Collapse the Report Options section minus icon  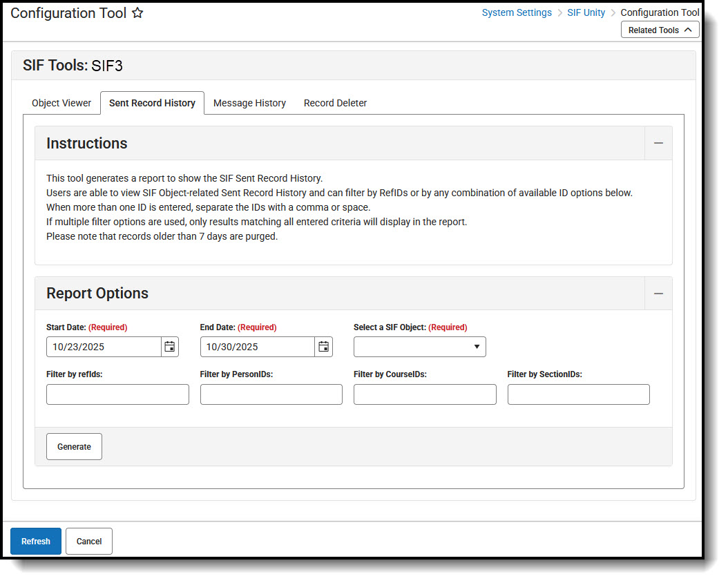point(658,293)
